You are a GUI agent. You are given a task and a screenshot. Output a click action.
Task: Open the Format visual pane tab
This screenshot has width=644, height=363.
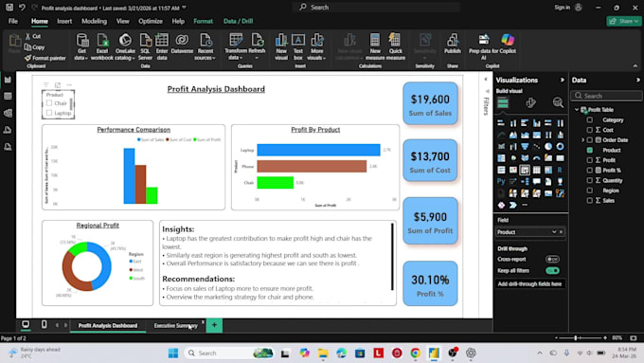(x=530, y=102)
